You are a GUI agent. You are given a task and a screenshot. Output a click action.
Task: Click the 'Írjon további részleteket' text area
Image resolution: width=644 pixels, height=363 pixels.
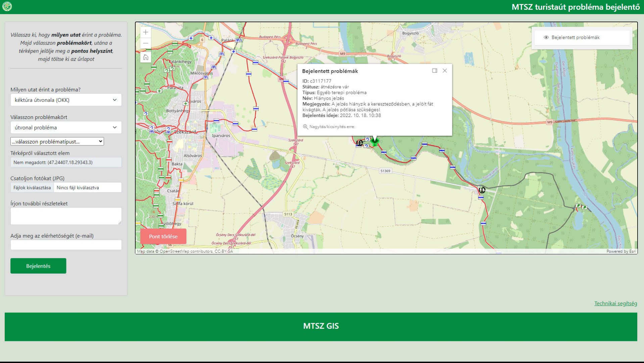coord(66,216)
